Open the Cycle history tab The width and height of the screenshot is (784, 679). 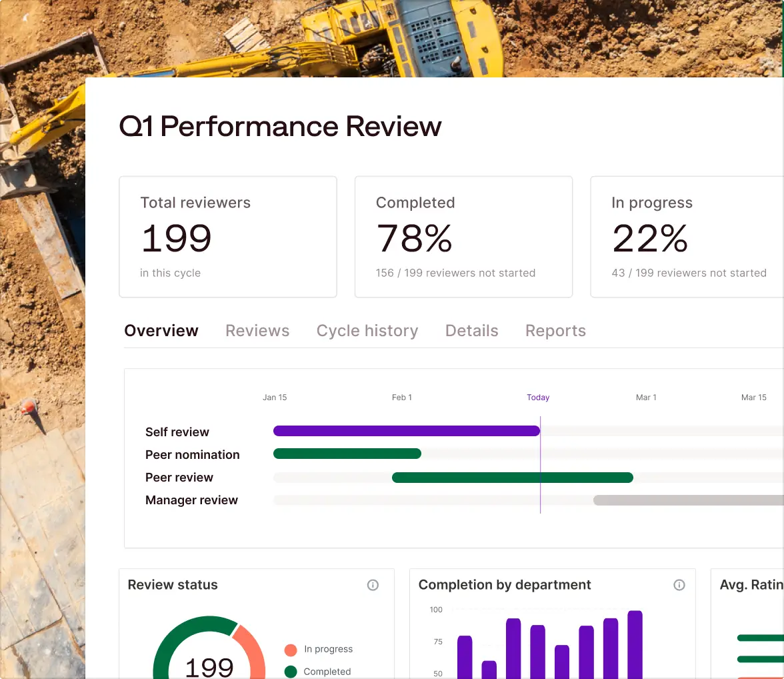pos(367,330)
